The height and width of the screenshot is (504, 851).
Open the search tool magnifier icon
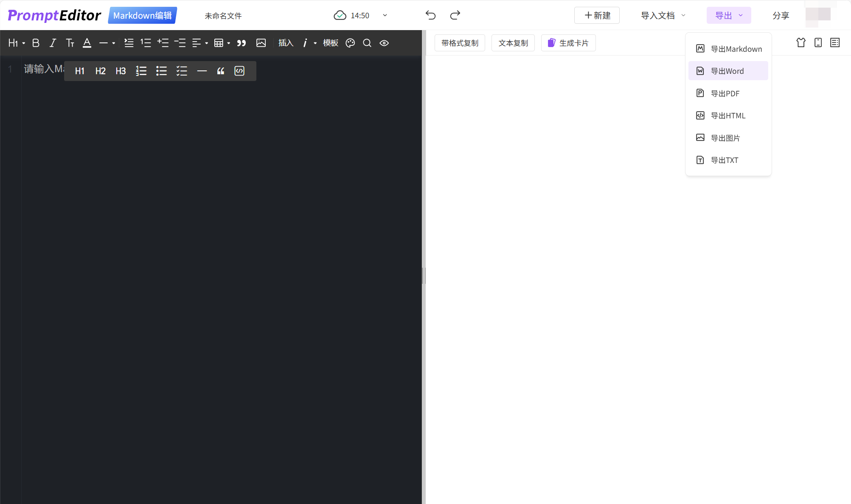pos(367,43)
